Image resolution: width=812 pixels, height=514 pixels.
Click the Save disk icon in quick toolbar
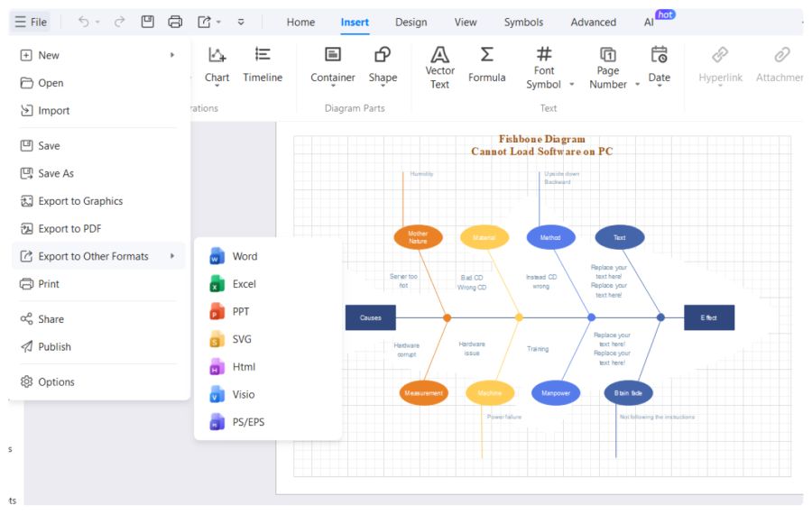[148, 22]
